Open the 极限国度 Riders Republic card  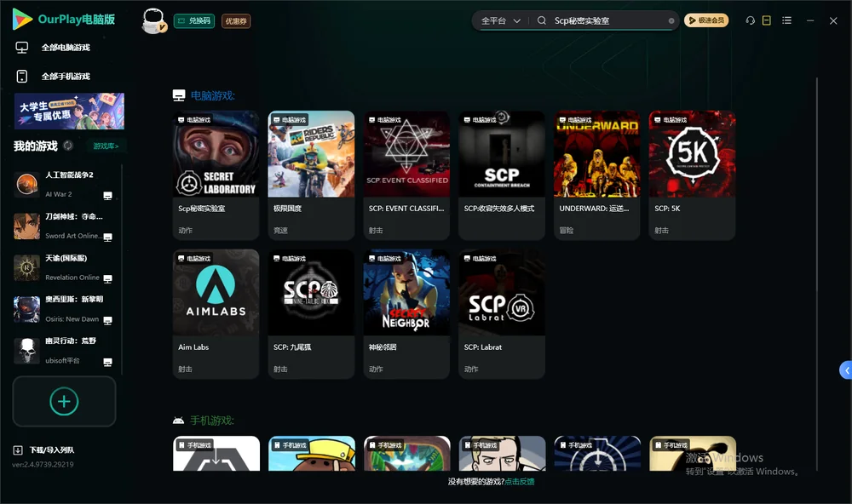tap(311, 175)
